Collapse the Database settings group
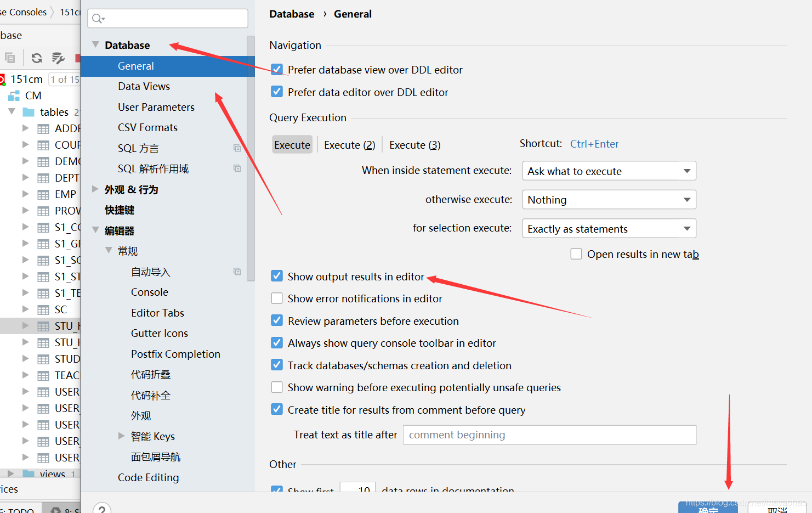 [x=95, y=44]
